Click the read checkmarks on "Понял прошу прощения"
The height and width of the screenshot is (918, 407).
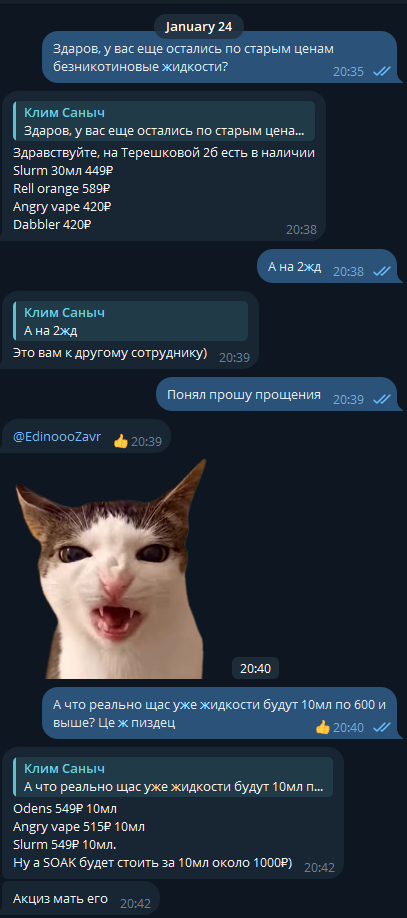click(x=382, y=399)
